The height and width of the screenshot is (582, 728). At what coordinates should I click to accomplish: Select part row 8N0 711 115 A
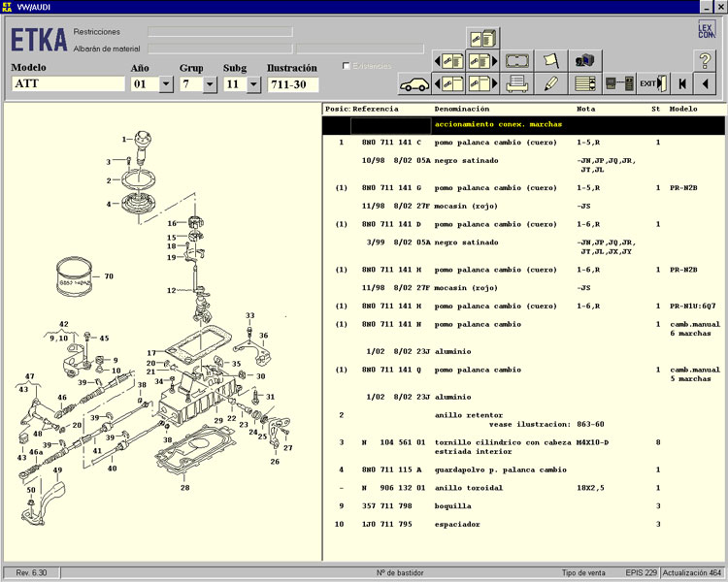point(523,469)
